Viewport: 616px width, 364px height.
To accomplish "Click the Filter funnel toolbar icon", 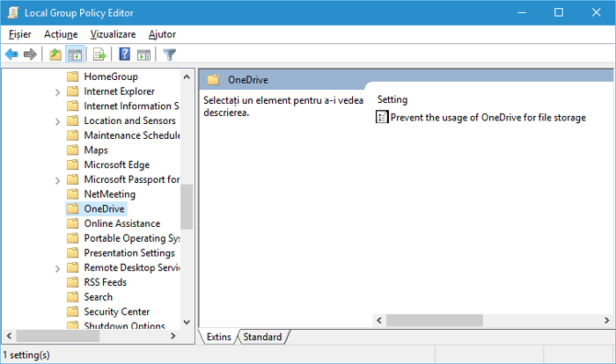I will click(x=169, y=55).
